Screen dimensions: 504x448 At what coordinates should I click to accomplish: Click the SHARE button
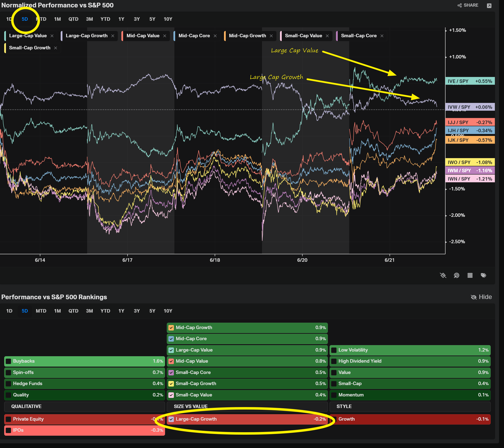(x=468, y=5)
